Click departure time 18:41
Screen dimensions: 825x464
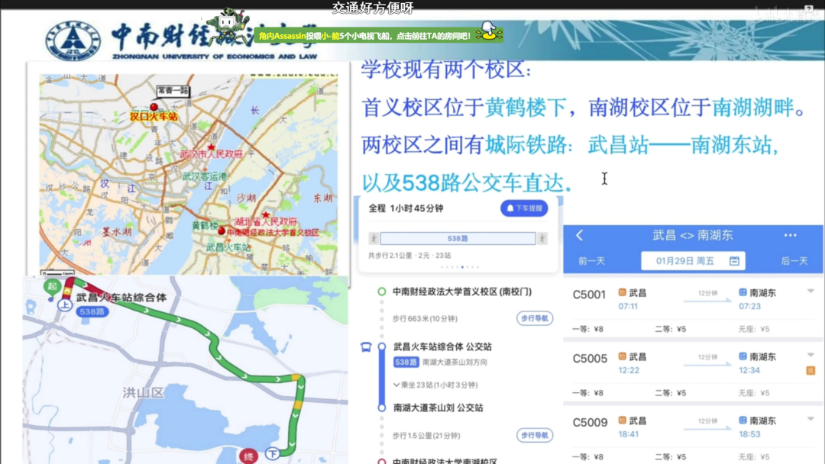click(628, 435)
